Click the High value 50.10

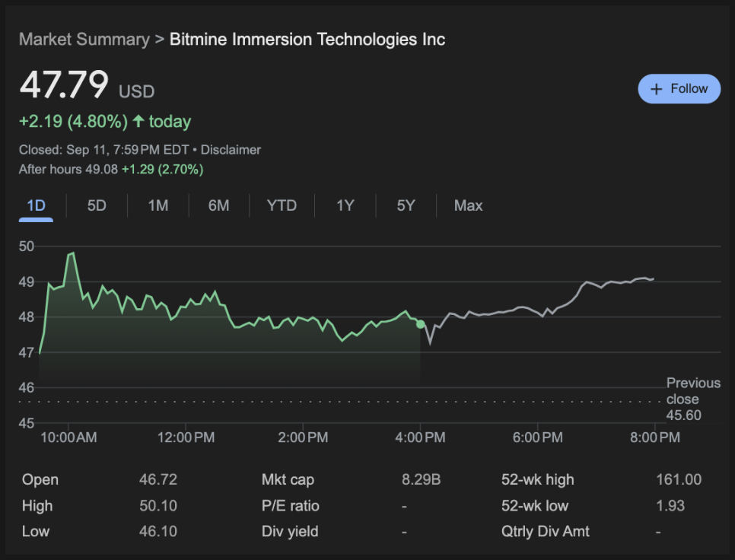158,506
